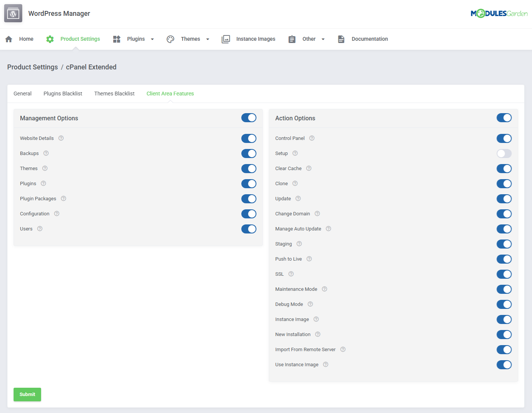Viewport: 532px width, 413px height.
Task: Click the Other clipboard icon
Action: [291, 39]
